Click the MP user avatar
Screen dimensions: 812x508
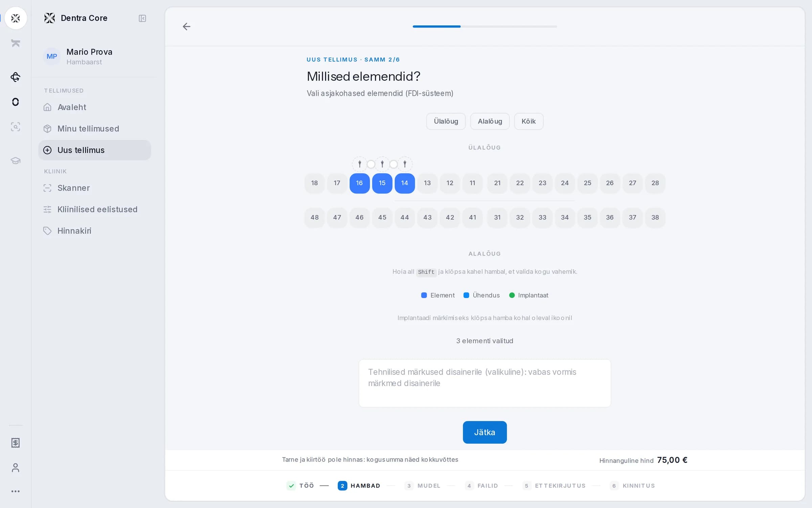52,57
